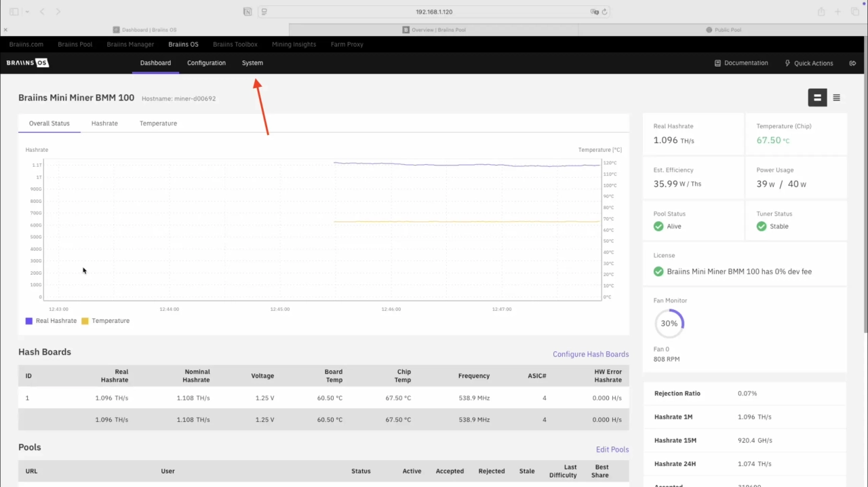This screenshot has width=868, height=487.
Task: Select the Hashrate chart tab
Action: click(x=104, y=123)
